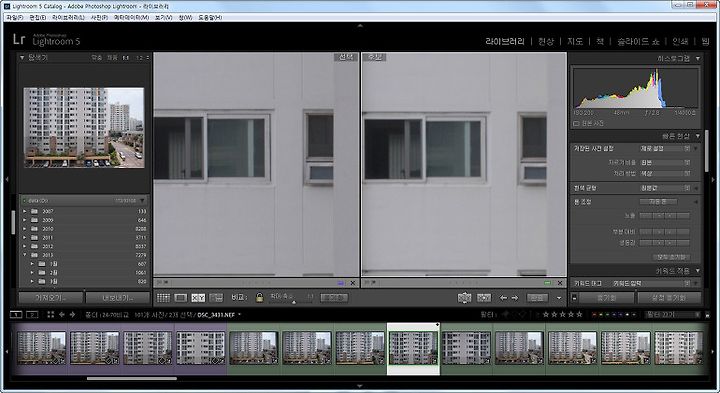Open the White Balance dropdown
The height and width of the screenshot is (393, 720).
(665, 188)
